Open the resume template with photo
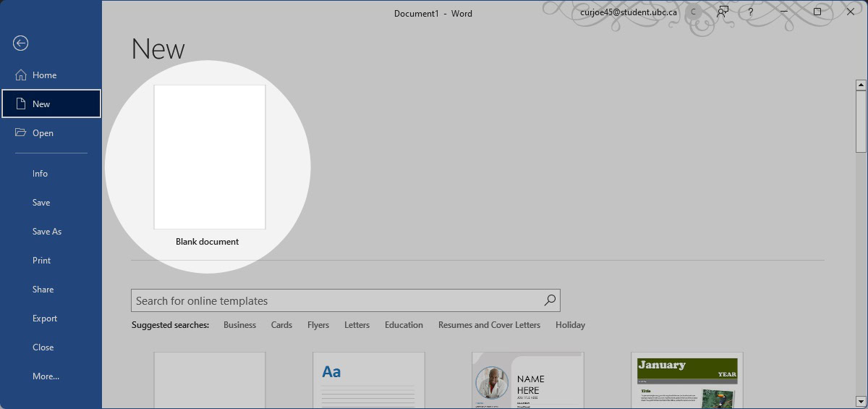This screenshot has height=409, width=868. [527, 380]
